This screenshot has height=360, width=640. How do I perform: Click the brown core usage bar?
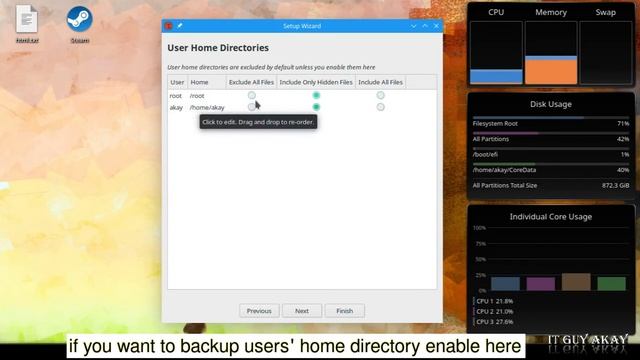576,282
